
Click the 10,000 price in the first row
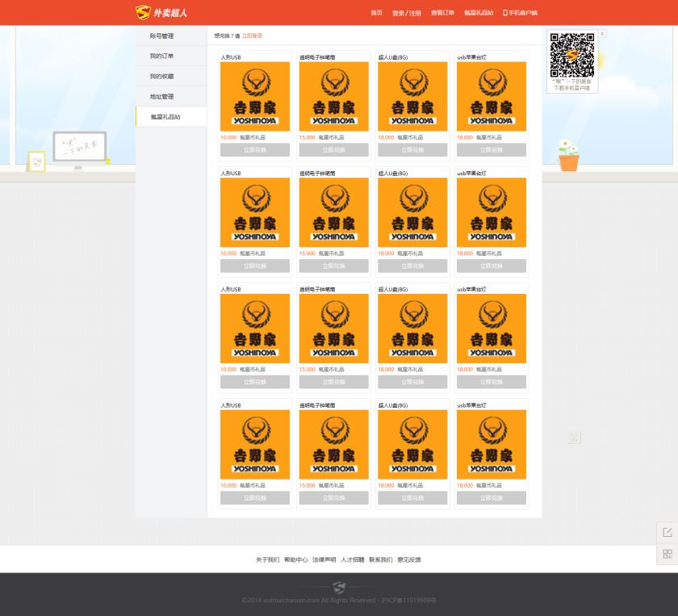tap(228, 137)
